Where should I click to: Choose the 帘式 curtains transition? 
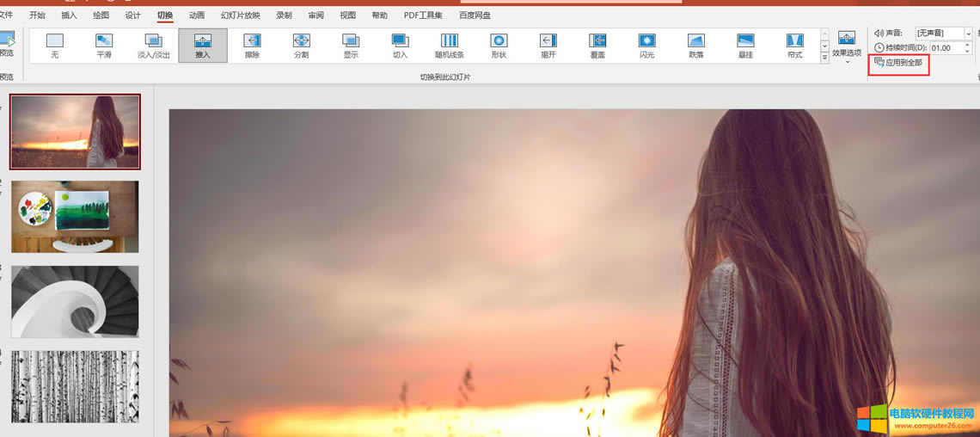click(x=794, y=45)
